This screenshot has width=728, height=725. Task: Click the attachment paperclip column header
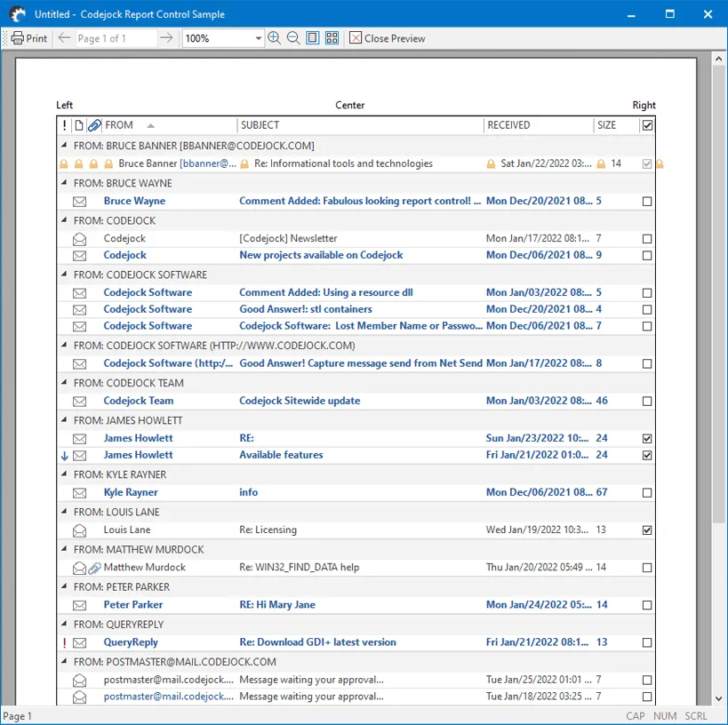pyautogui.click(x=94, y=125)
